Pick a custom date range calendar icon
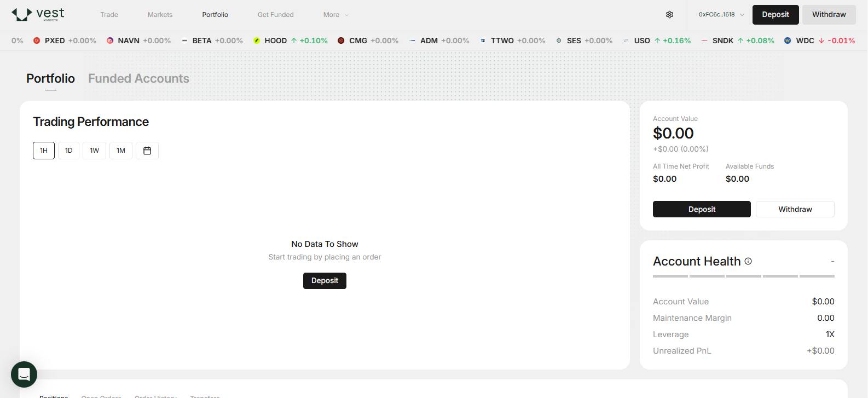868x398 pixels. click(147, 151)
